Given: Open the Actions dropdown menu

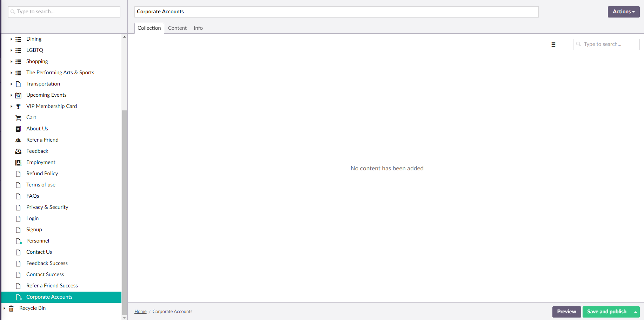Looking at the screenshot, I should [x=624, y=12].
